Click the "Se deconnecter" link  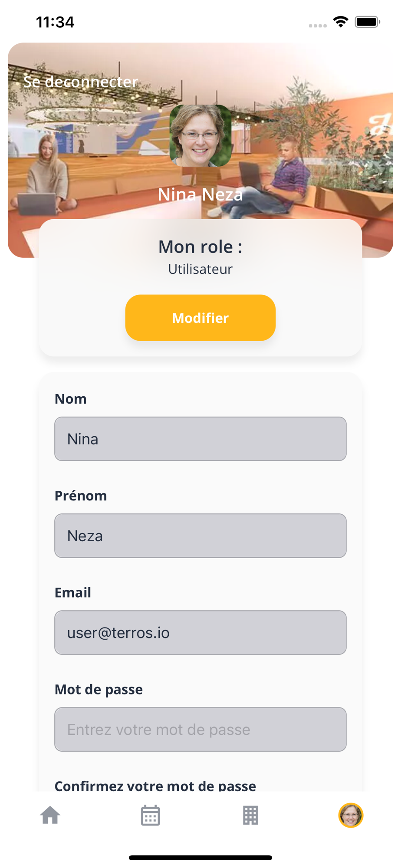coord(81,82)
